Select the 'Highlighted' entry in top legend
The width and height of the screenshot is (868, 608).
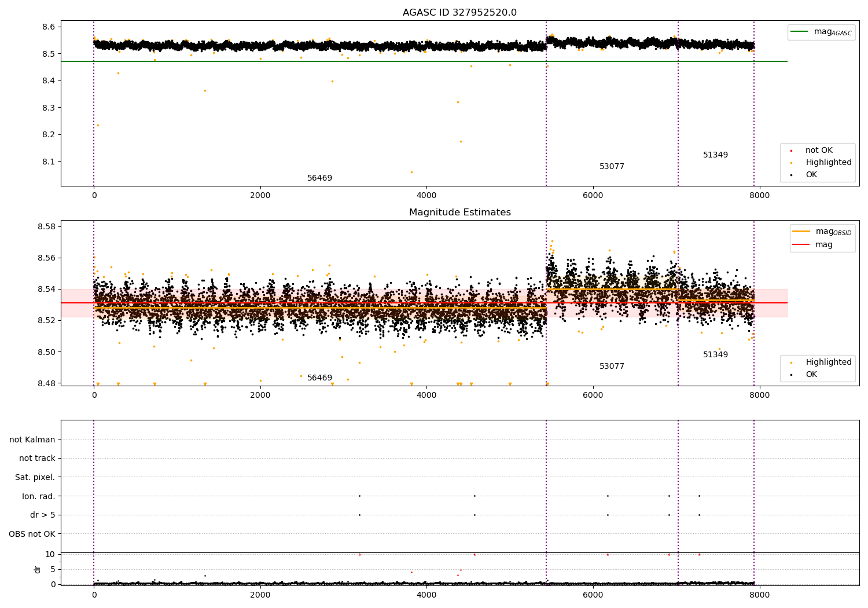828,163
